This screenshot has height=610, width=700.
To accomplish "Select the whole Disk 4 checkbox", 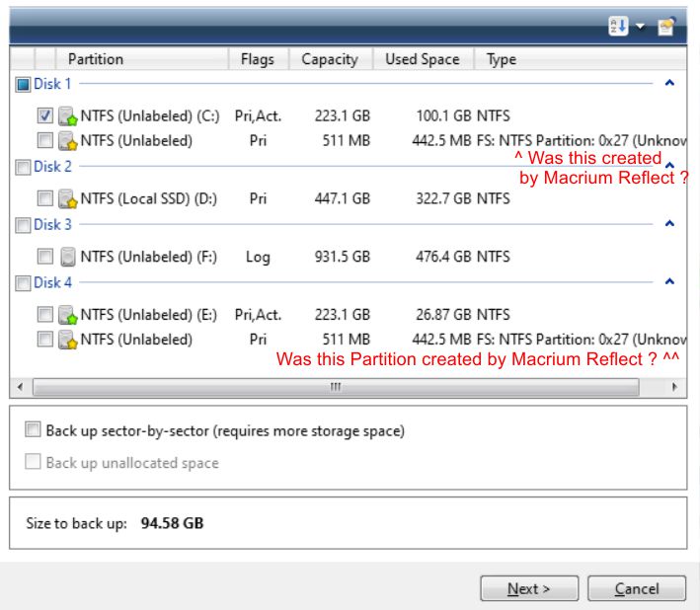I will click(23, 283).
